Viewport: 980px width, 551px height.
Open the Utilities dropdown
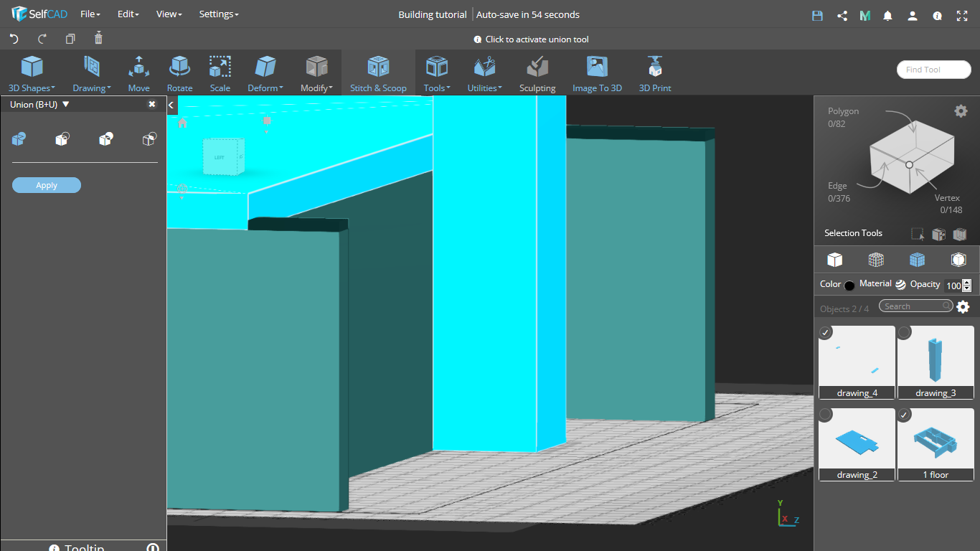[485, 74]
